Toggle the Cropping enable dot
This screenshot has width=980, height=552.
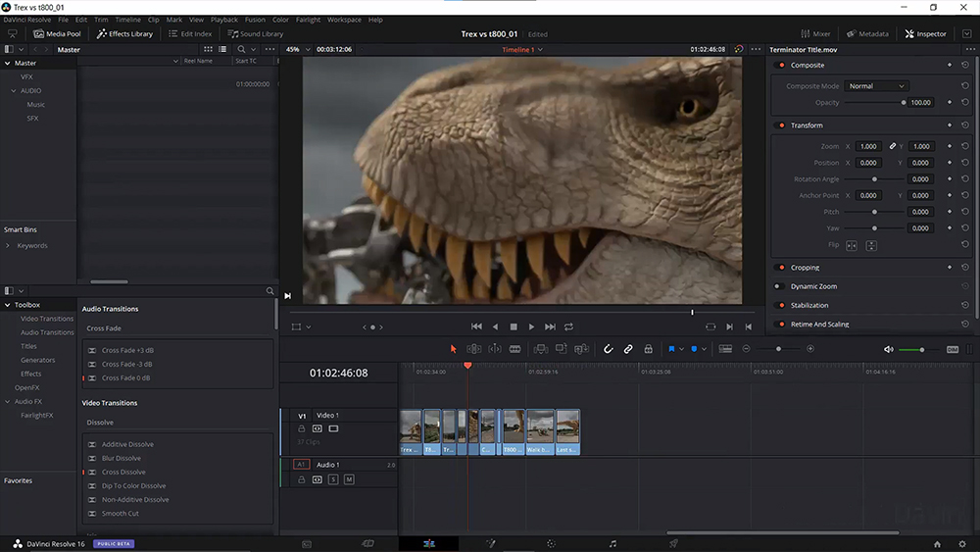(781, 268)
